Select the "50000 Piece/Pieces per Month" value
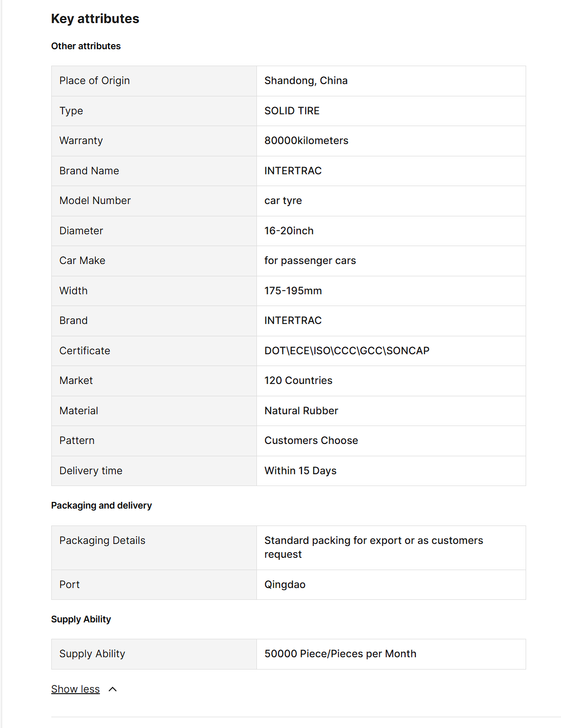The height and width of the screenshot is (728, 561). coord(340,654)
